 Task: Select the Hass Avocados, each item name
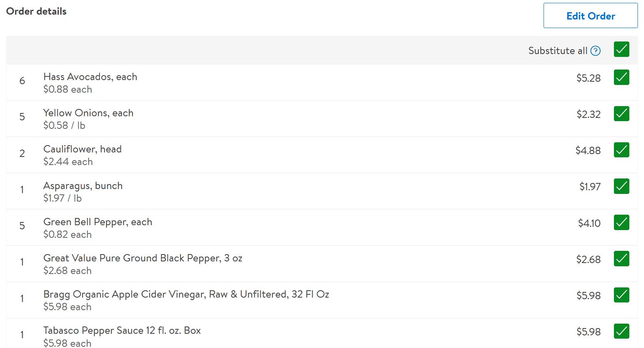pyautogui.click(x=90, y=77)
